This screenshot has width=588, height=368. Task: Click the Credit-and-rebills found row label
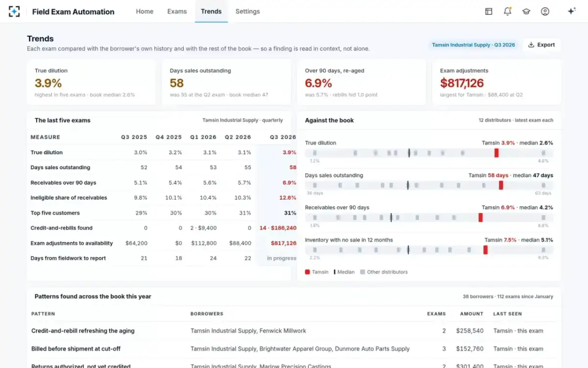click(61, 228)
